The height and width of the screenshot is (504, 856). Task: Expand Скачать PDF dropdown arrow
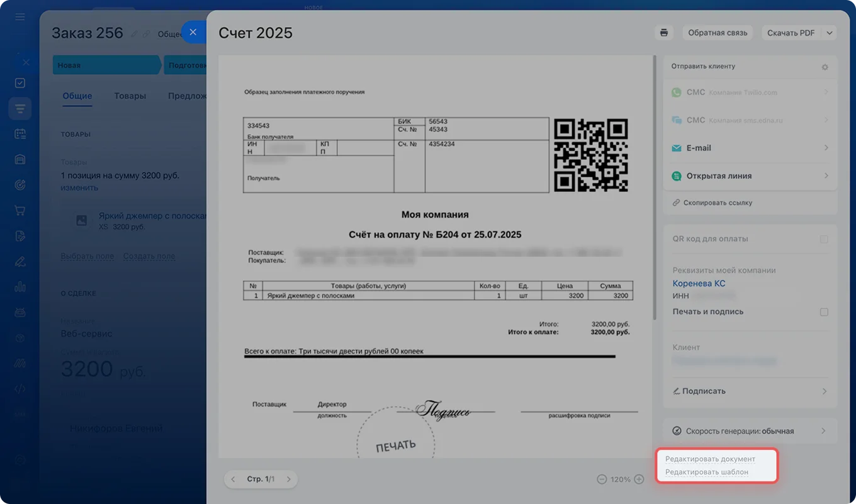[x=830, y=33]
